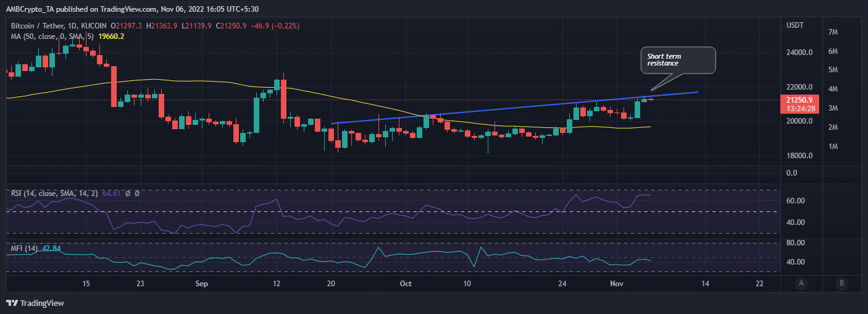
Task: Click the 'A' auto-scale button
Action: [801, 284]
